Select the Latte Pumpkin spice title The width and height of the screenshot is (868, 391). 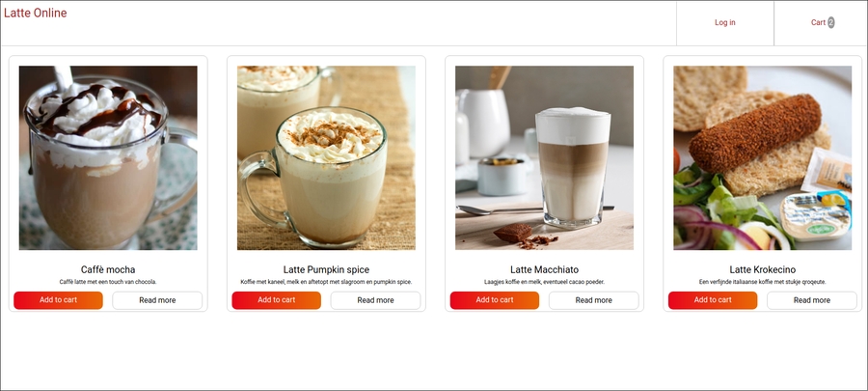pyautogui.click(x=326, y=269)
